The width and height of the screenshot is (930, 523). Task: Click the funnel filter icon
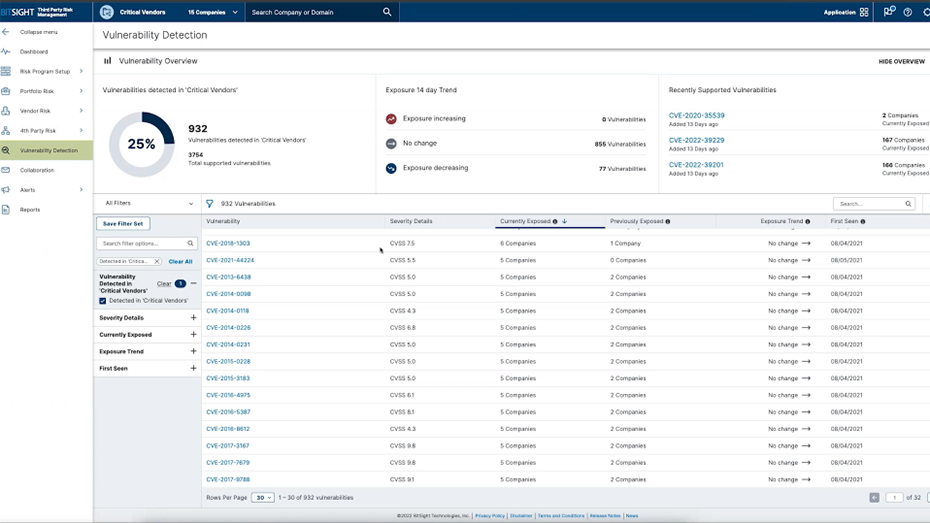(x=210, y=204)
